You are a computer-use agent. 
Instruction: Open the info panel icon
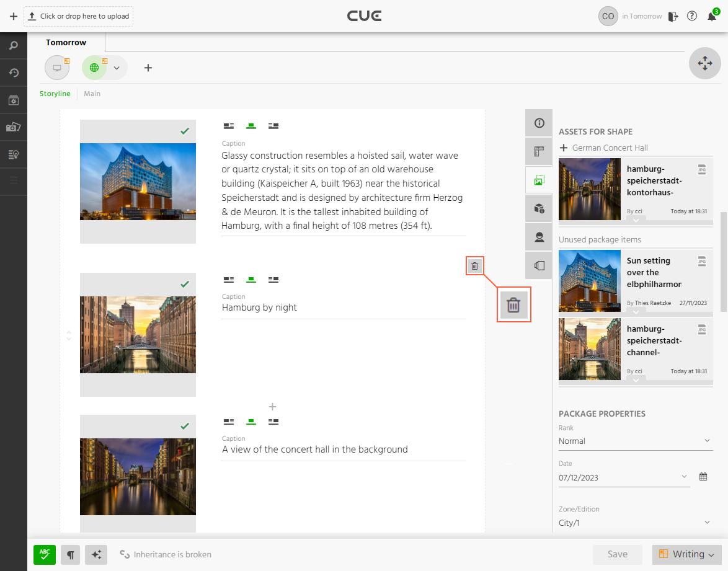tap(538, 123)
